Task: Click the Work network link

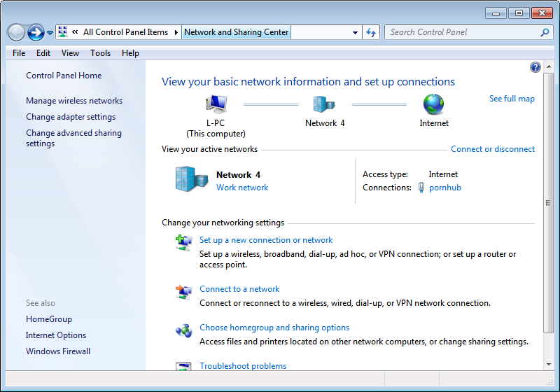Action: 242,188
